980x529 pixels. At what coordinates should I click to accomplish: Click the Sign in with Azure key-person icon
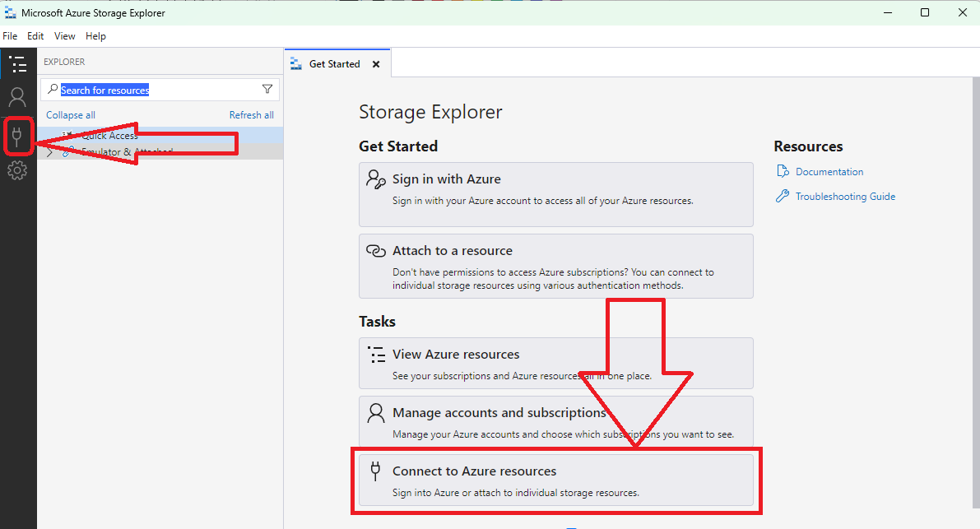click(x=375, y=179)
